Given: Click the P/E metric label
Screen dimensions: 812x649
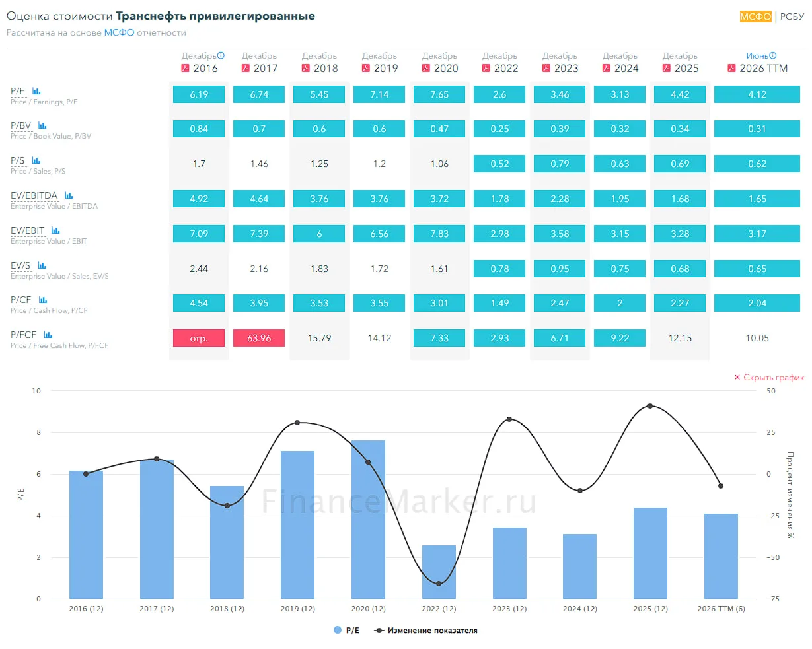Looking at the screenshot, I should click(x=18, y=91).
